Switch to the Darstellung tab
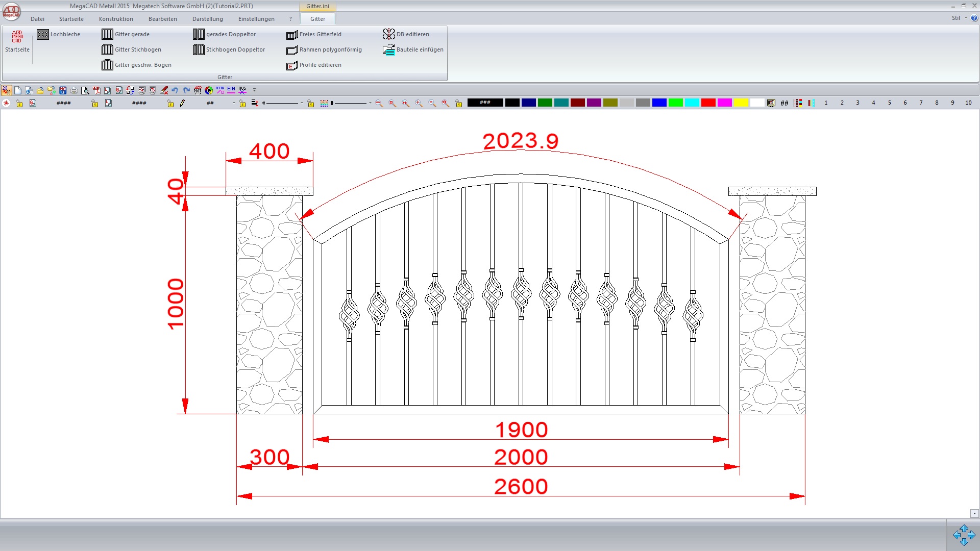The width and height of the screenshot is (980, 551). click(x=207, y=19)
